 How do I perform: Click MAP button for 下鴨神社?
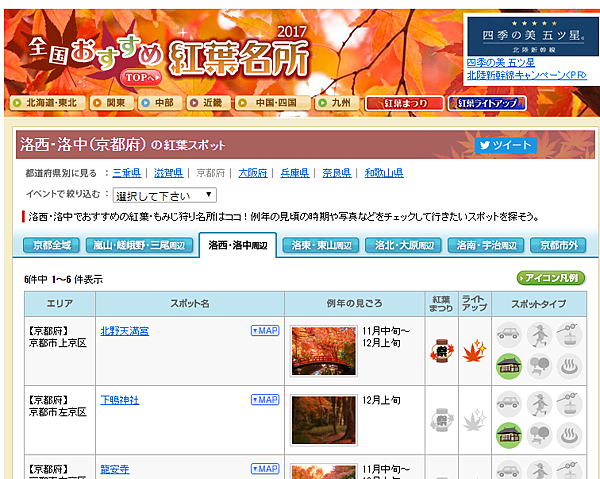pos(265,400)
